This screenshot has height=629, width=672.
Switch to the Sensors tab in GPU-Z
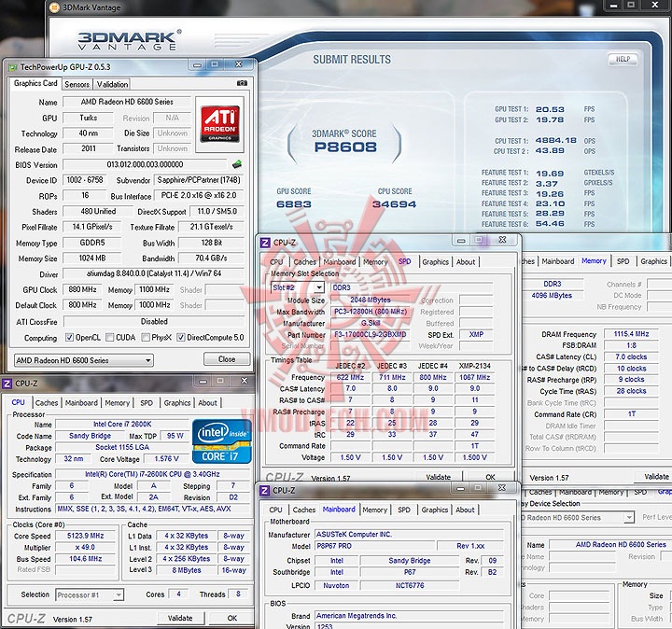[77, 84]
